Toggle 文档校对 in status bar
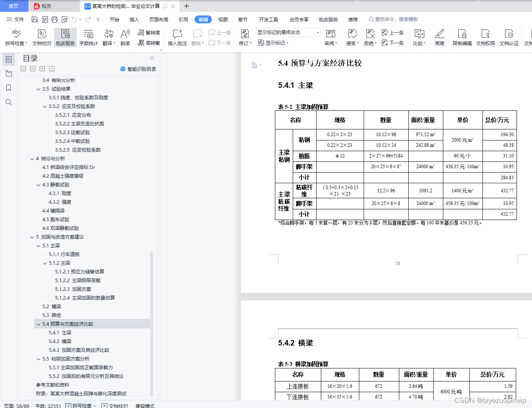This screenshot has height=408, width=532. point(114,406)
